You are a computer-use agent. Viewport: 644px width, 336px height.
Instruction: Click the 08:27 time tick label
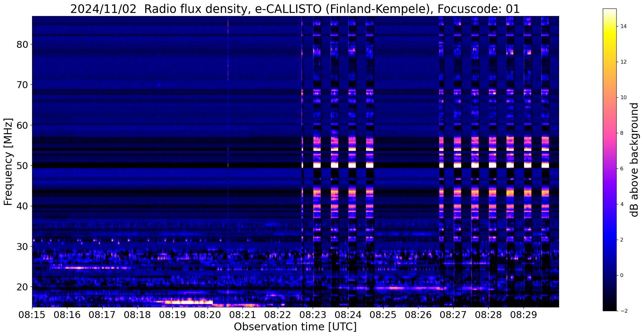(x=453, y=315)
